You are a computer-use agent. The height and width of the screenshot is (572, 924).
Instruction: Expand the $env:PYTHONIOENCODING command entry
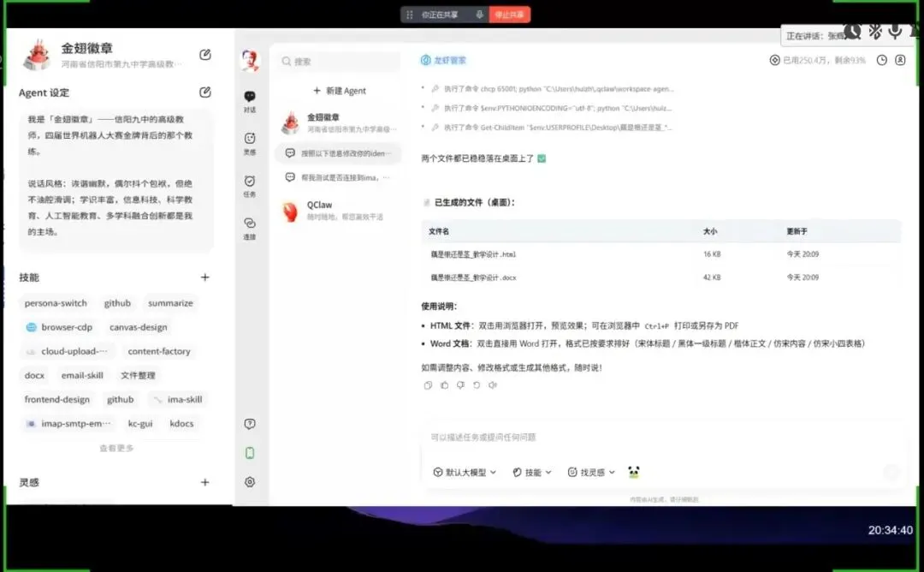click(x=551, y=109)
